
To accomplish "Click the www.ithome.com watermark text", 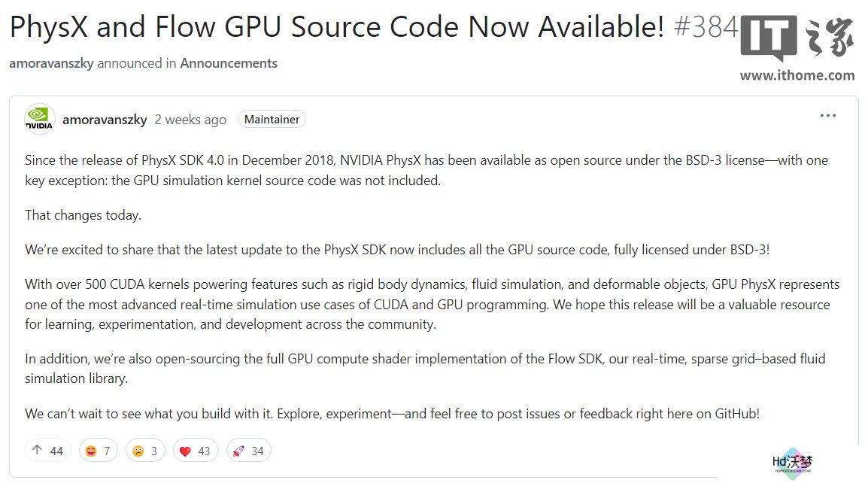I will (797, 75).
